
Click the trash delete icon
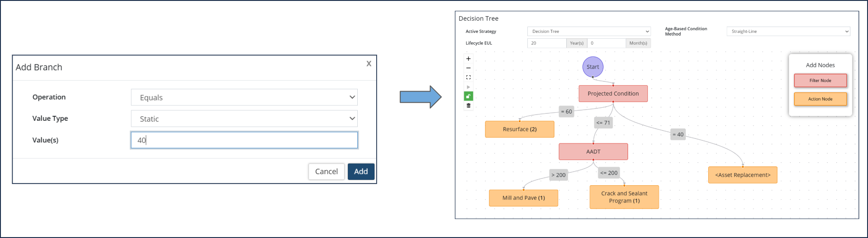point(468,105)
